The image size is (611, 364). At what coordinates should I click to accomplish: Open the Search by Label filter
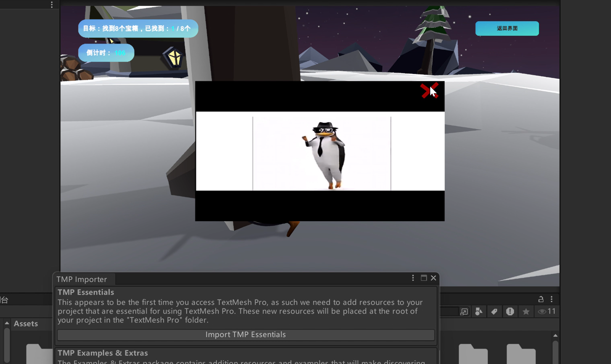pyautogui.click(x=494, y=311)
